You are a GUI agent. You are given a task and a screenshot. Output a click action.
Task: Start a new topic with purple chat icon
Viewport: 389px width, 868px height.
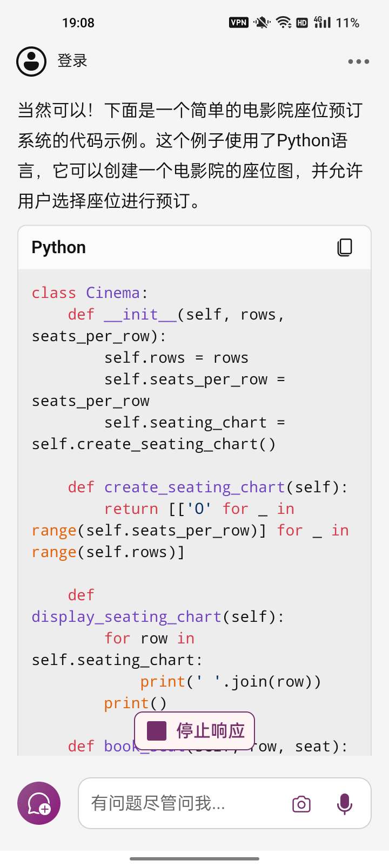coord(39,803)
